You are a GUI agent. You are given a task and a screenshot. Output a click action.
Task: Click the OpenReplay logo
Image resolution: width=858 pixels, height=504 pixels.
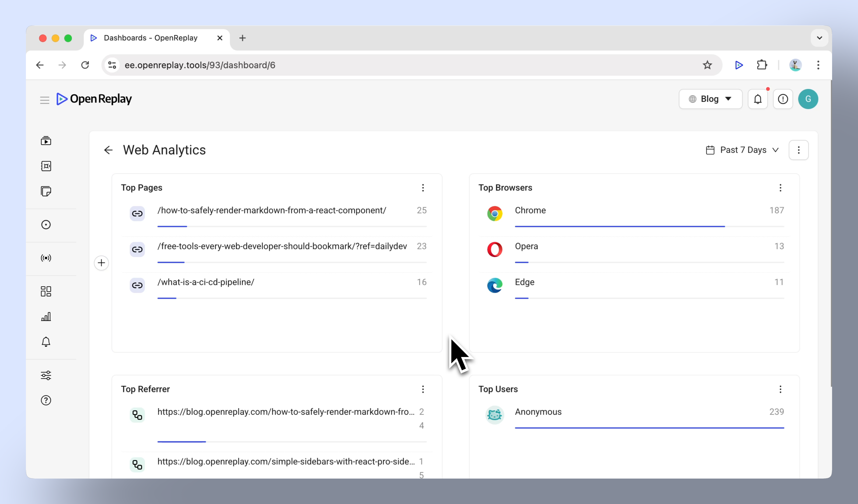94,99
